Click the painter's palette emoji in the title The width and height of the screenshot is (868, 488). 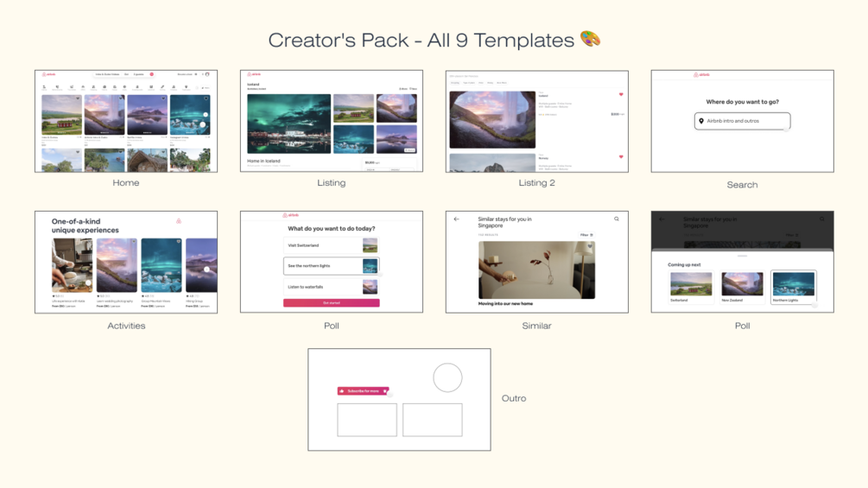[x=590, y=39]
